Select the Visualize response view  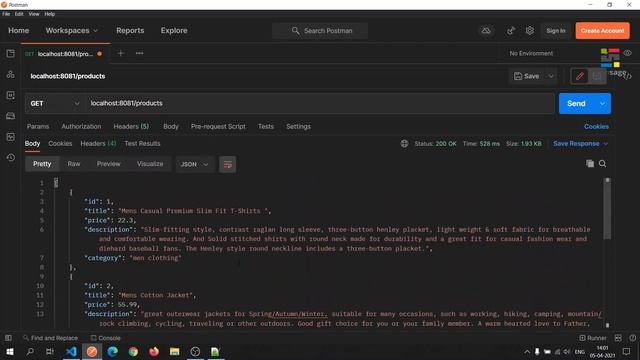tap(150, 164)
